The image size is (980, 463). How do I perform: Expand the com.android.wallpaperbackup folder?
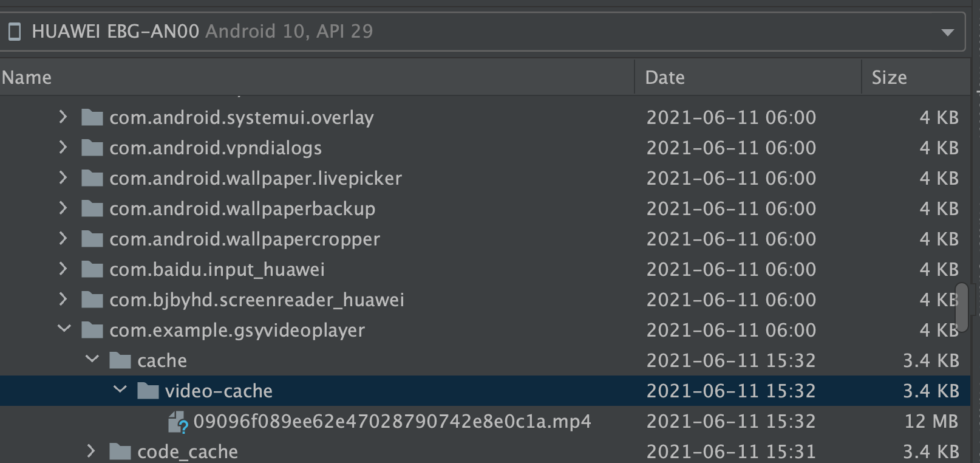coord(63,208)
